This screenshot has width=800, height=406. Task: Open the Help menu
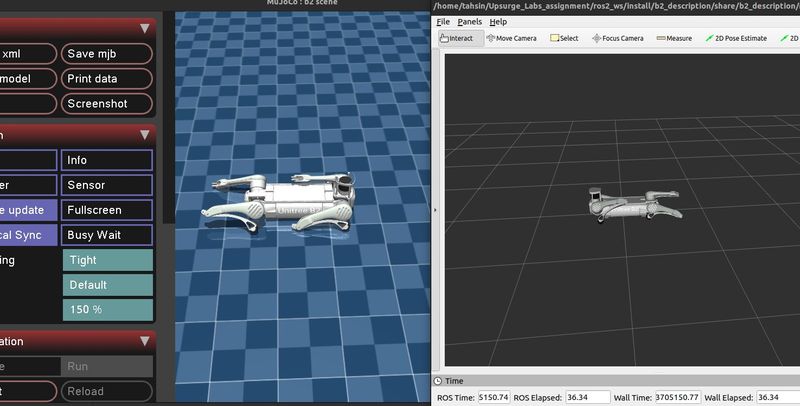[x=498, y=21]
